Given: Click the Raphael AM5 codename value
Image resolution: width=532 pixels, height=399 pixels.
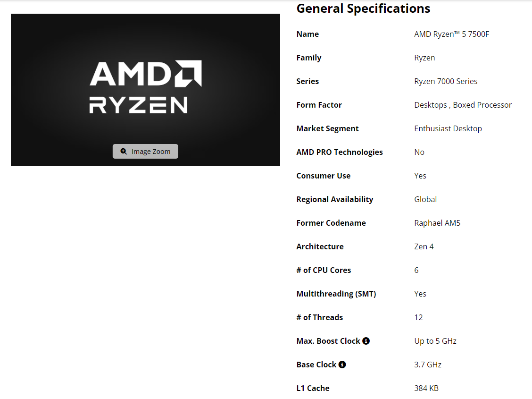Looking at the screenshot, I should click(437, 223).
